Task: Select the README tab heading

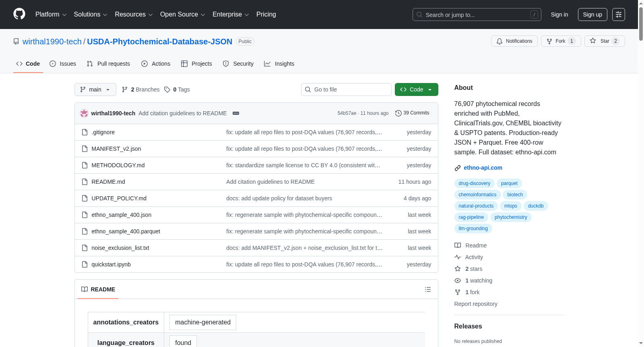Action: click(98, 289)
